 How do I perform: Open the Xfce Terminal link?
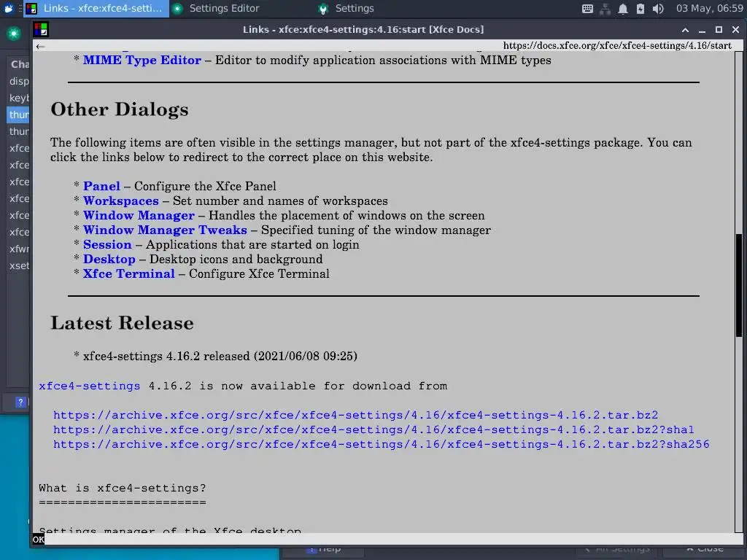click(x=128, y=274)
